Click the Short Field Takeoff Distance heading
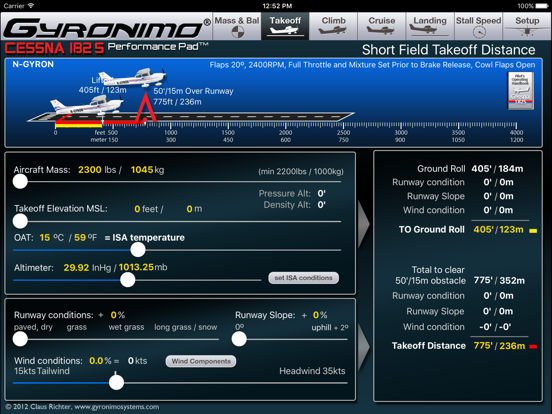This screenshot has height=414, width=552. click(x=448, y=50)
